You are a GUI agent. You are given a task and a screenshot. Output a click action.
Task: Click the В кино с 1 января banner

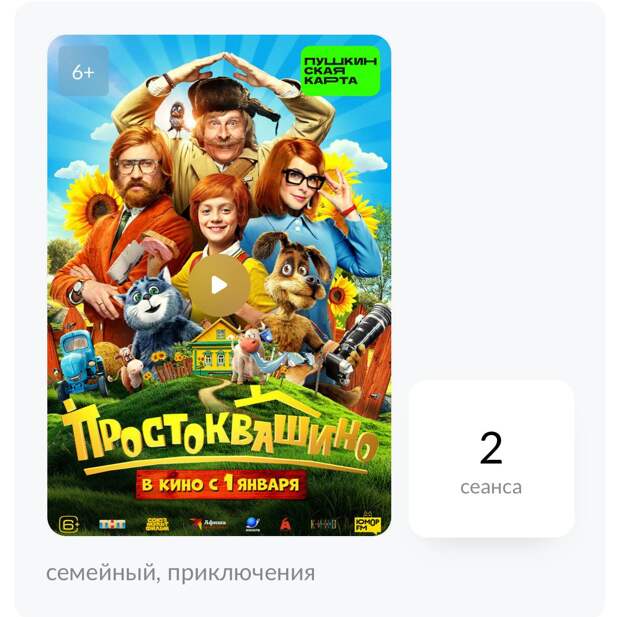click(221, 484)
